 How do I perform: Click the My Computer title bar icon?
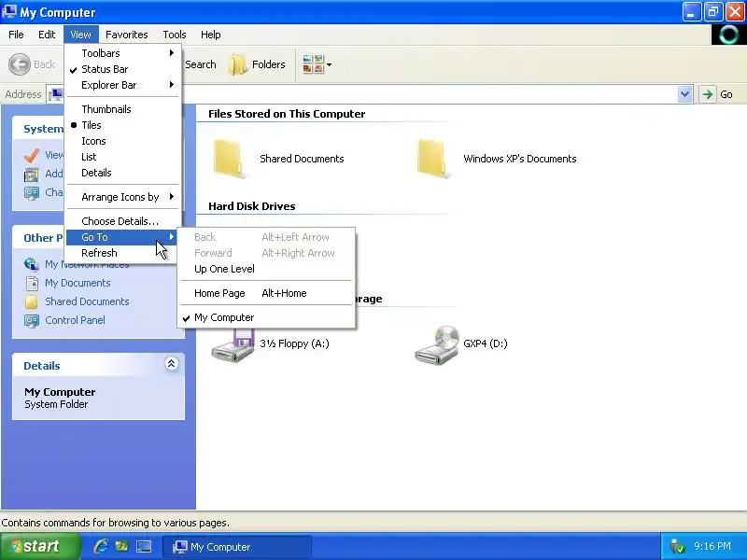tap(9, 11)
